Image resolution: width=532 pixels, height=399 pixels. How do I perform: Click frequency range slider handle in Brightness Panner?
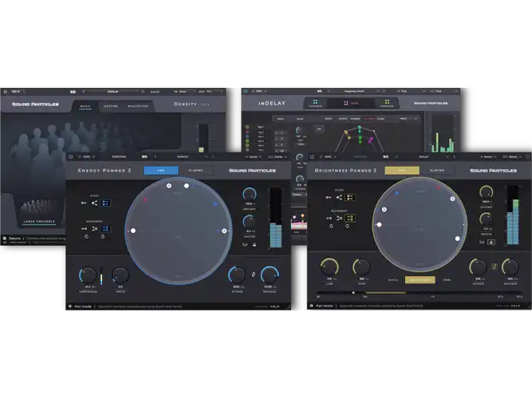point(353,292)
